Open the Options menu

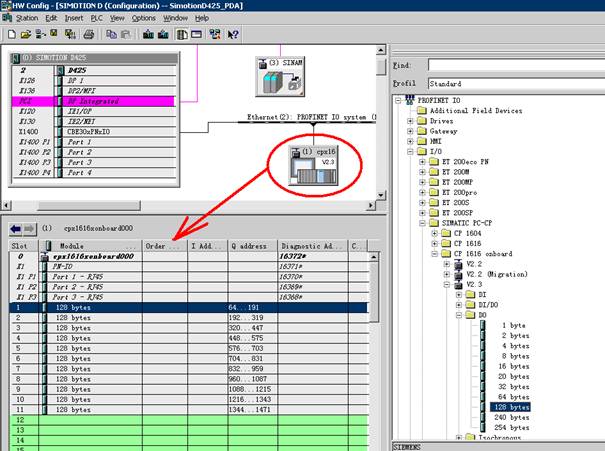pyautogui.click(x=144, y=18)
